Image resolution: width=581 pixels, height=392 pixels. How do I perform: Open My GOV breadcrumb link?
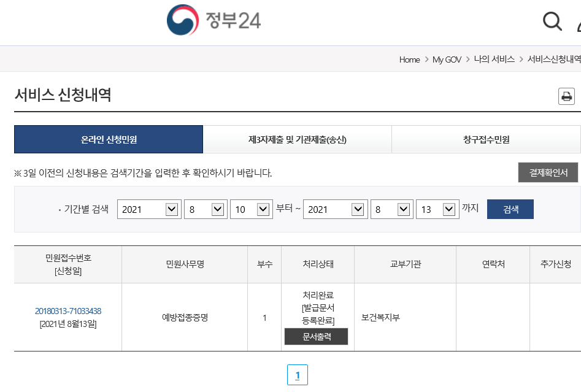pos(447,60)
